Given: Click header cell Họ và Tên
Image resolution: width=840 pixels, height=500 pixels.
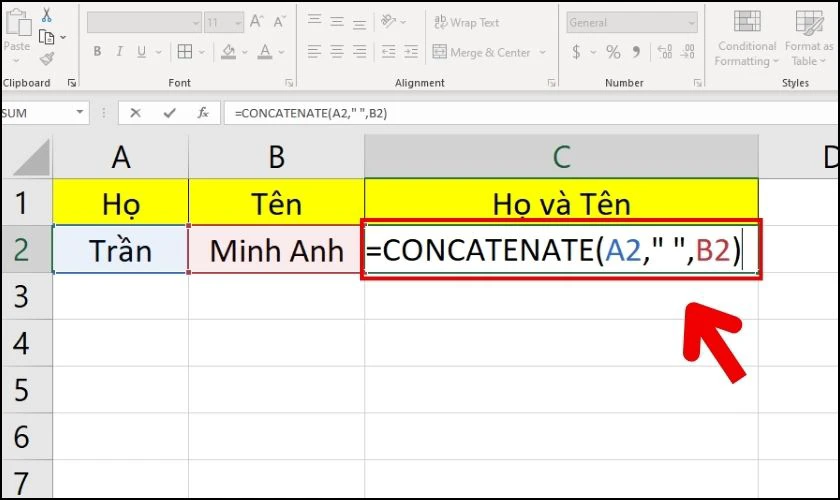Looking at the screenshot, I should pyautogui.click(x=561, y=203).
